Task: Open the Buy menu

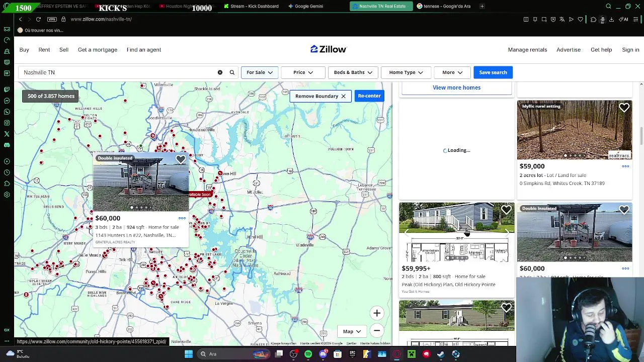Action: [x=24, y=50]
